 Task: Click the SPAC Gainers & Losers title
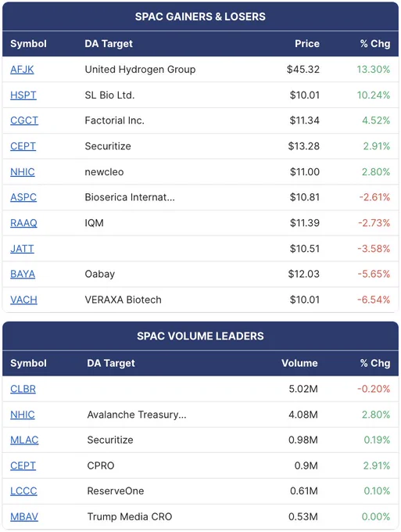coord(200,16)
